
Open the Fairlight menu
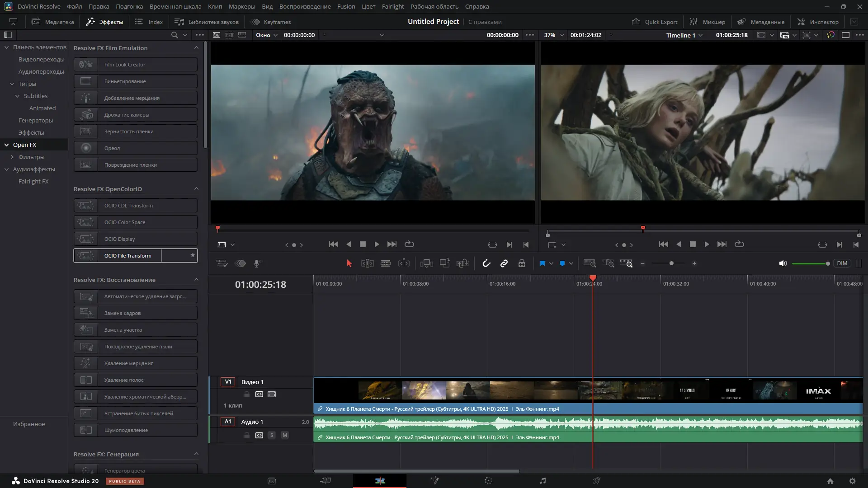tap(392, 6)
